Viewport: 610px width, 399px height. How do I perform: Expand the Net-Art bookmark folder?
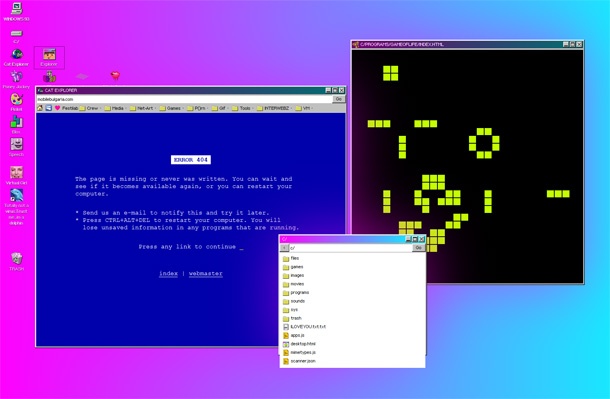[142, 108]
